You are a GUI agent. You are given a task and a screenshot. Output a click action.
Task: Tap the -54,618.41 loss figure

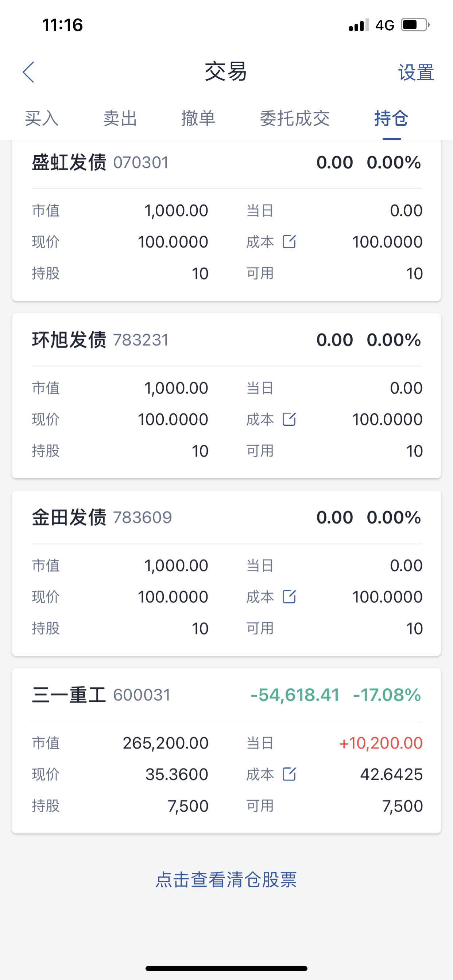point(295,695)
